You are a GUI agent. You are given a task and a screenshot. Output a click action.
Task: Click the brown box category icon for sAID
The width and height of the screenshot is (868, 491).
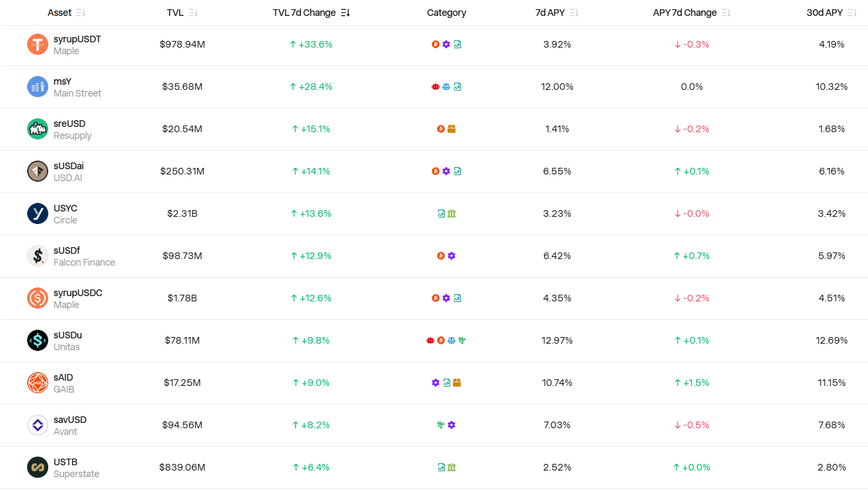[x=457, y=383]
